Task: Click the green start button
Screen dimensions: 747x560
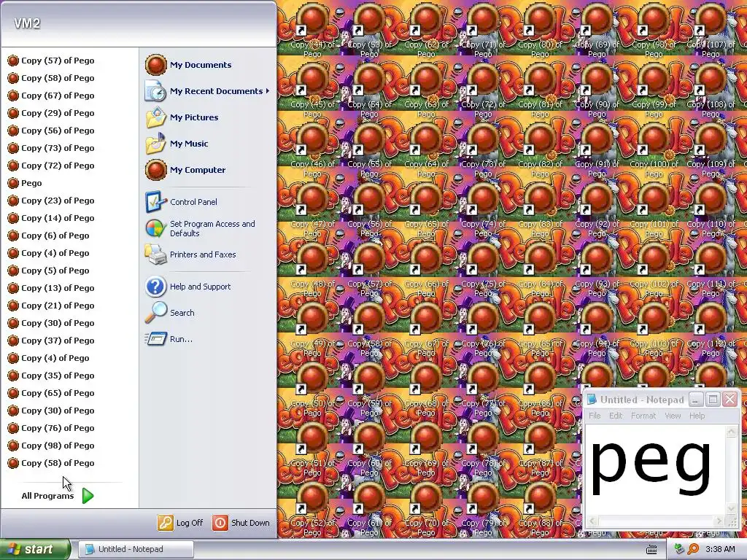Action: click(x=35, y=549)
